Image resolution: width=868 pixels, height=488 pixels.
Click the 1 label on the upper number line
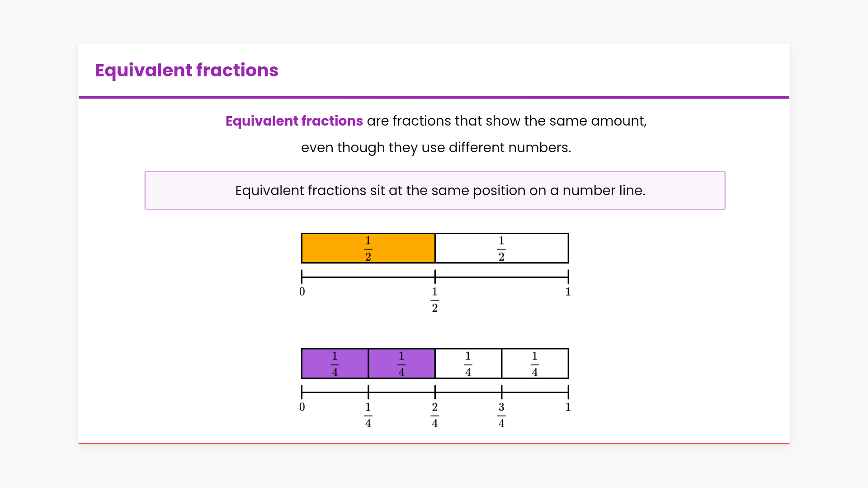click(x=568, y=292)
